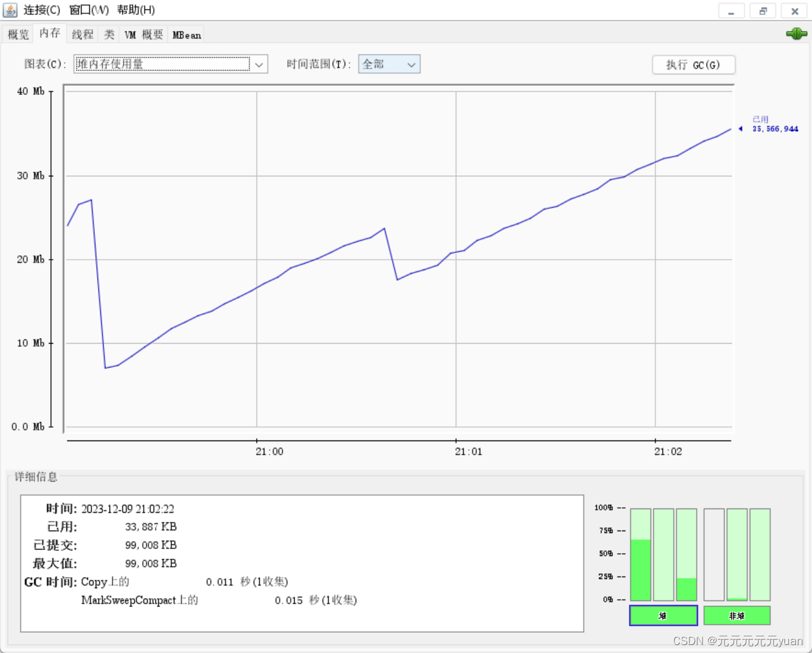Click the 最大值 99,008 KB value
This screenshot has width=812, height=653.
151,564
